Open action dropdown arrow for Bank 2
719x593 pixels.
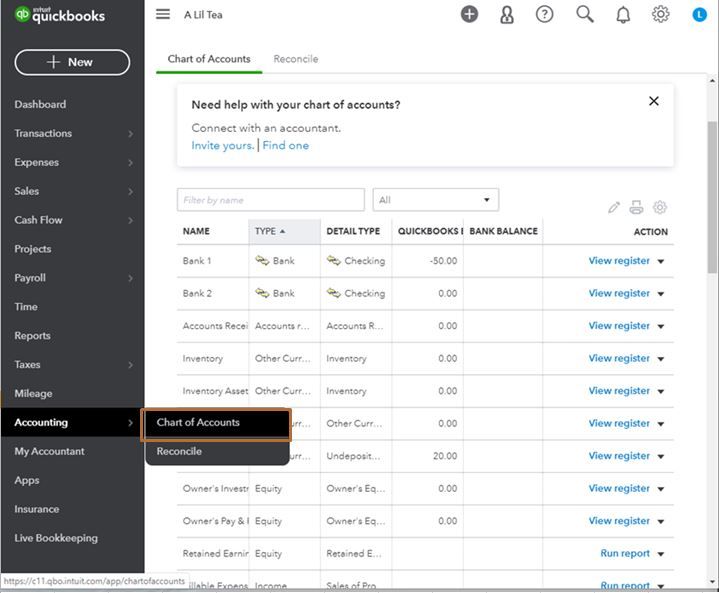click(x=660, y=294)
